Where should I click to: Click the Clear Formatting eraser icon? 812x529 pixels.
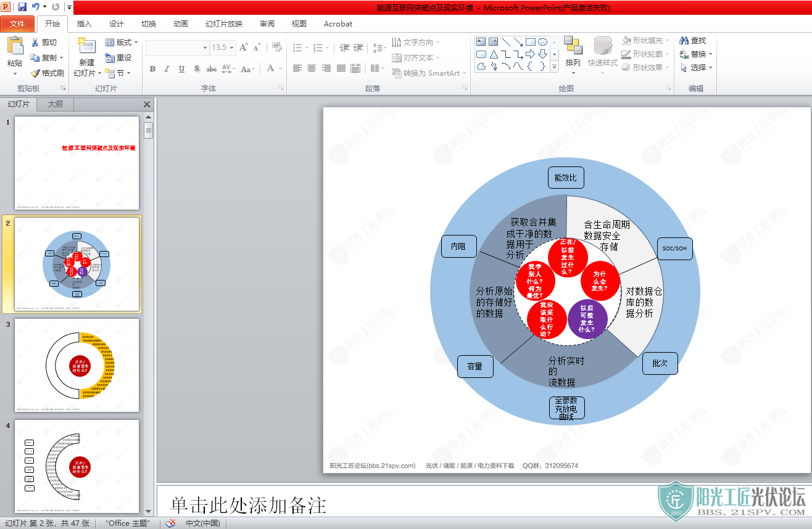(276, 47)
